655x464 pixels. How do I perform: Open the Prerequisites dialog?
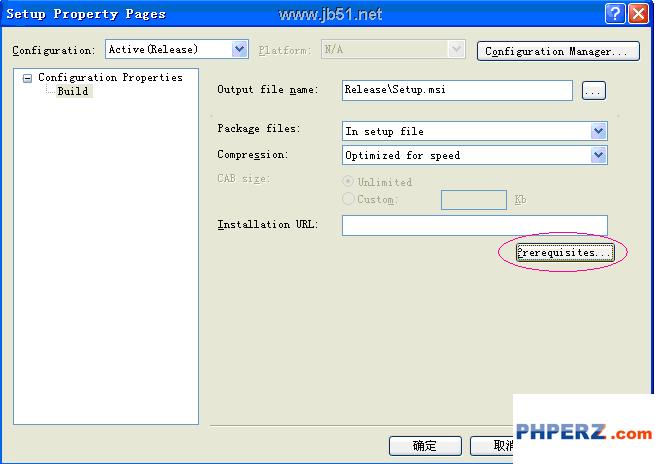click(564, 253)
